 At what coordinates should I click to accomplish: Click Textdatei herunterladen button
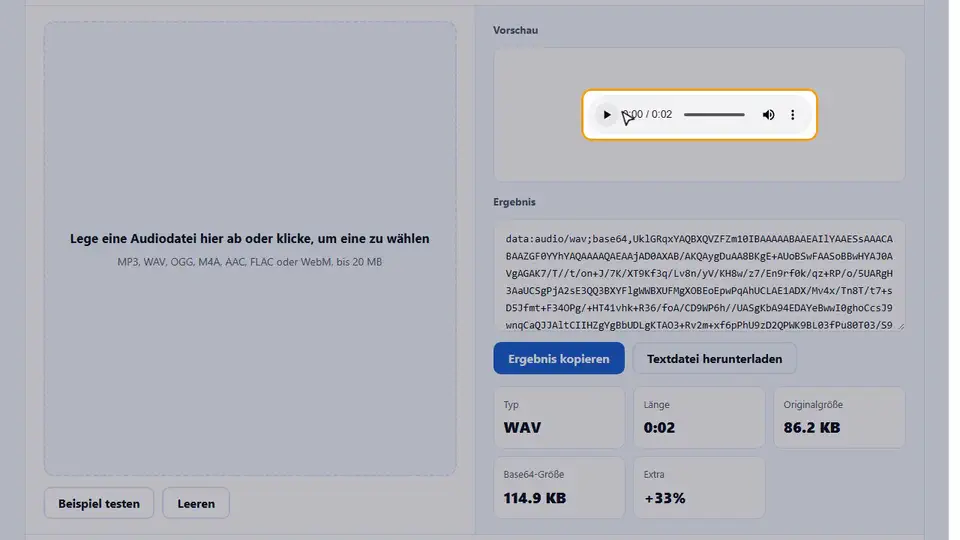point(714,358)
